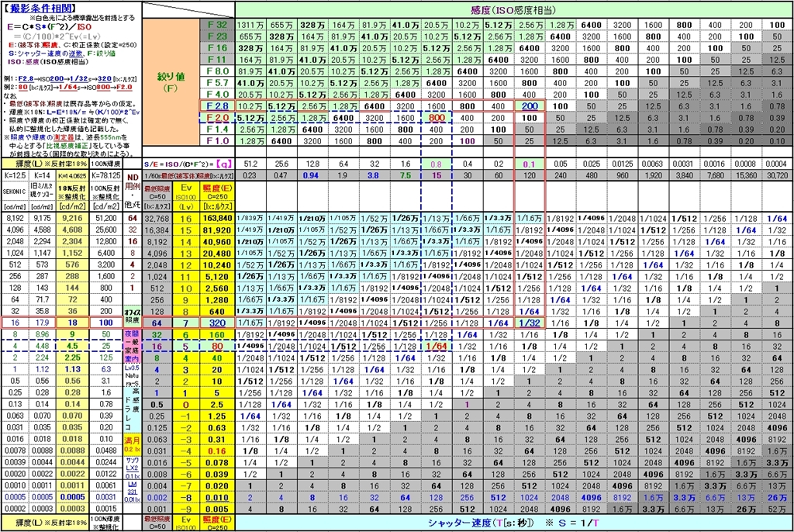Click the F 4.0 aperture row label
The width and height of the screenshot is (794, 532).
pyautogui.click(x=217, y=95)
